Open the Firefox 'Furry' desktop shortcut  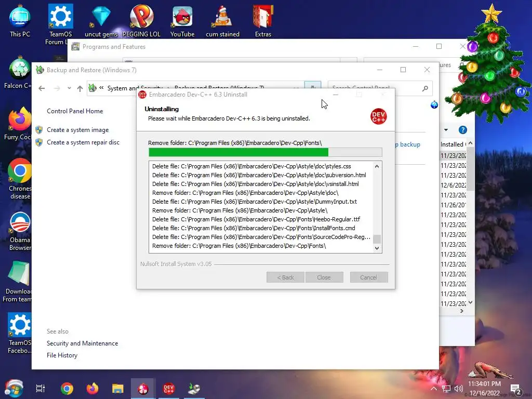[19, 124]
